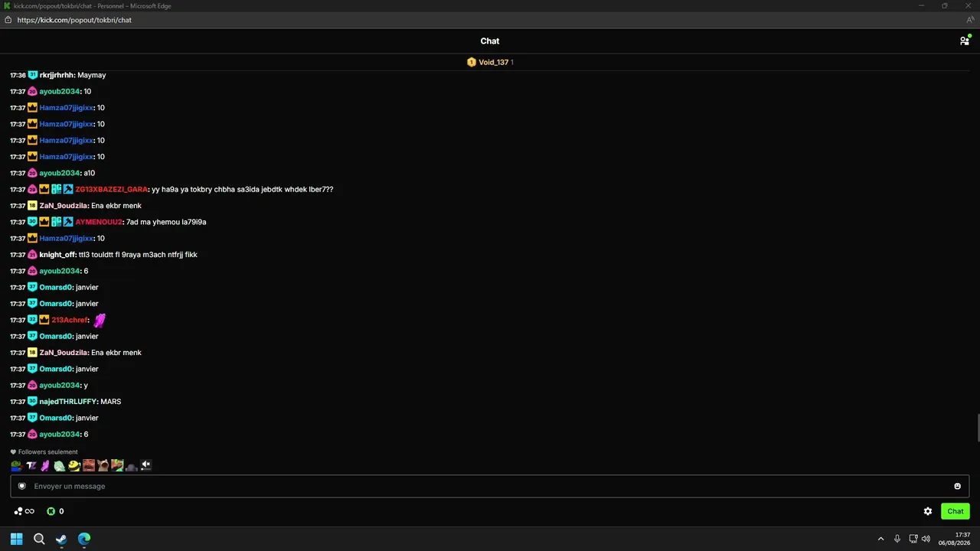Click the read aloud icon in address bar
Screen dimensions: 980x551
pos(970,20)
